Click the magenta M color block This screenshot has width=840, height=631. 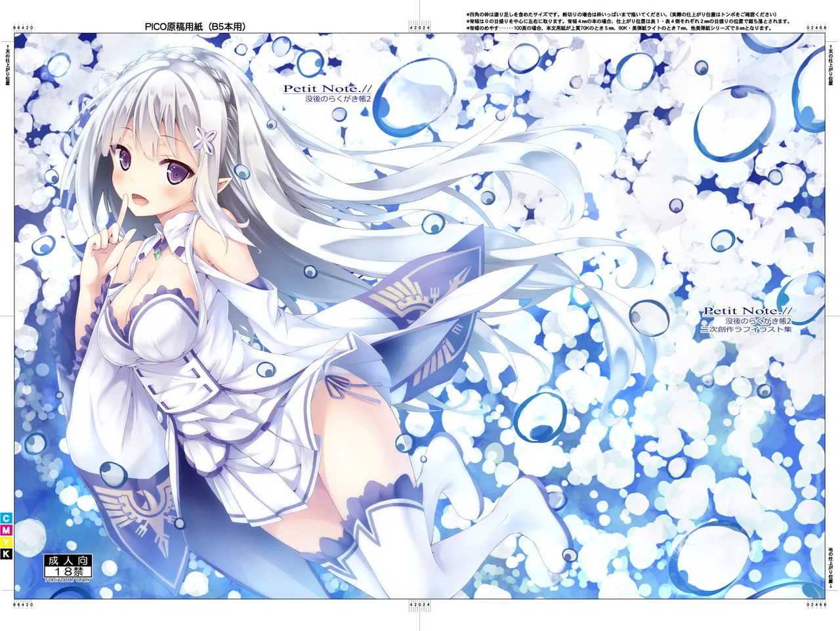[x=6, y=530]
